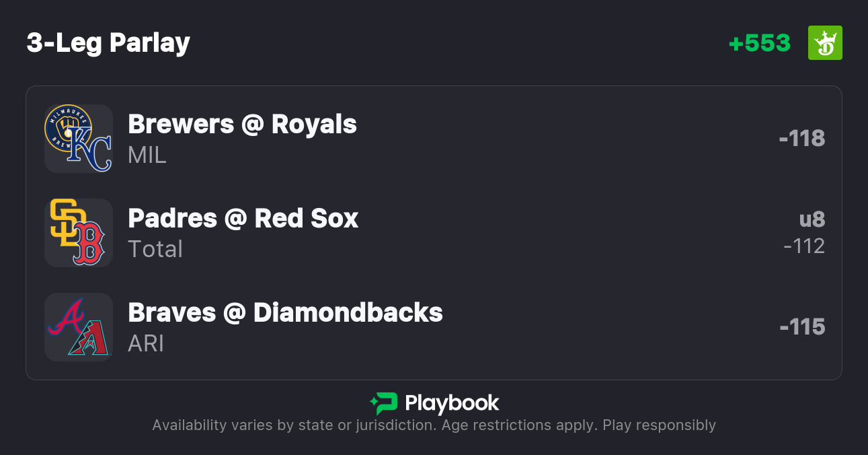Select the -112 total odds
868x455 pixels.
[804, 246]
